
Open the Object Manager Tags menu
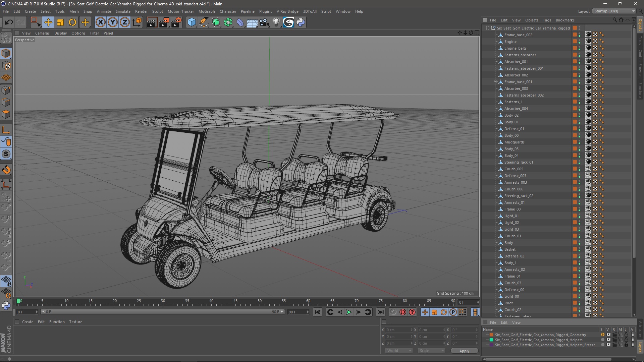(x=547, y=20)
